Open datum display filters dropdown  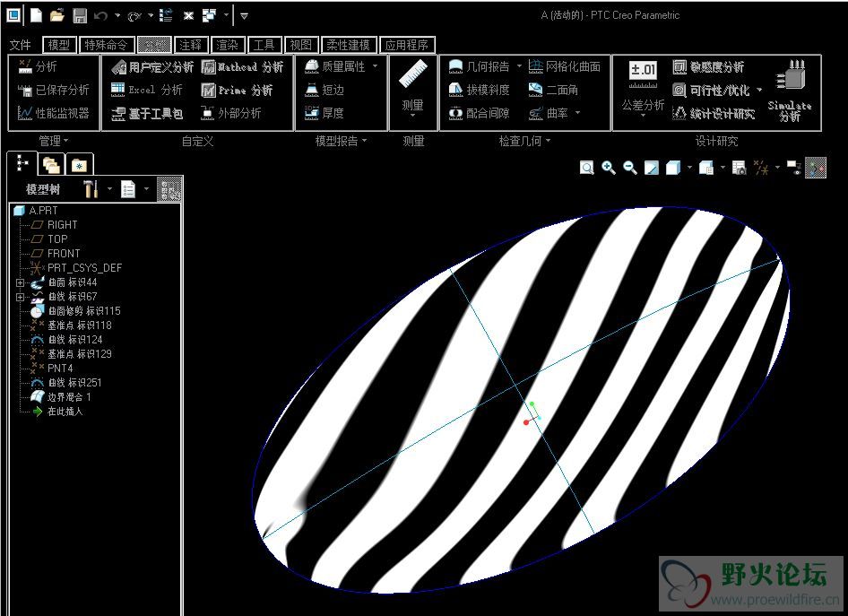[x=778, y=168]
